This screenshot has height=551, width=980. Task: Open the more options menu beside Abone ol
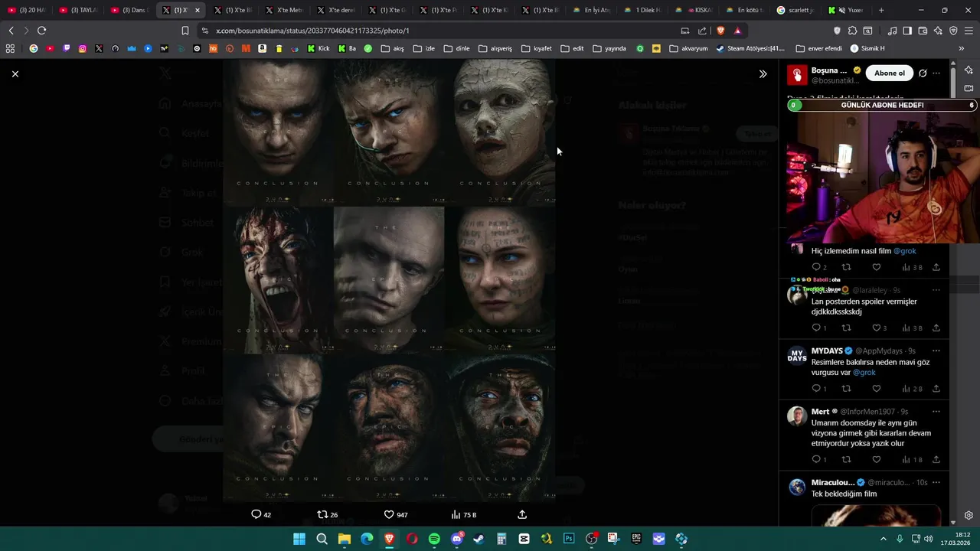[x=936, y=73]
